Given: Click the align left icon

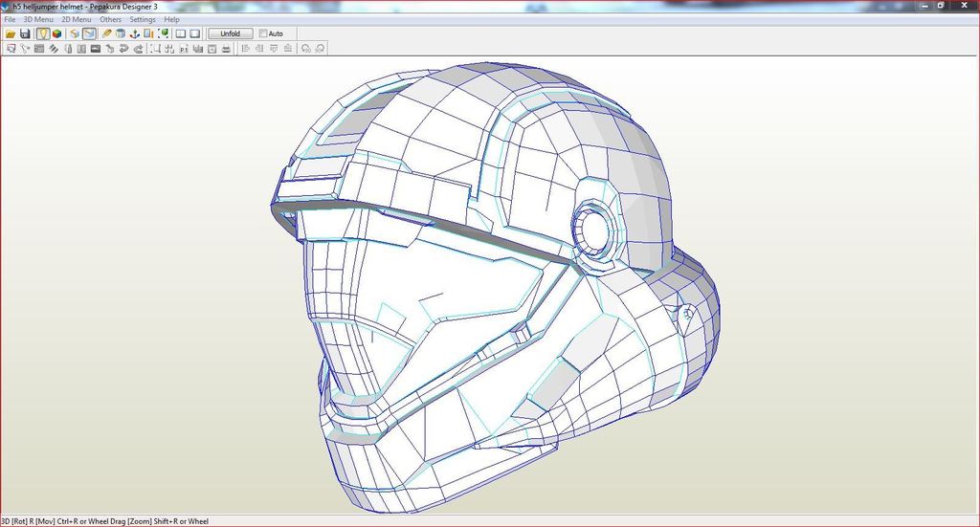Looking at the screenshot, I should 245,48.
